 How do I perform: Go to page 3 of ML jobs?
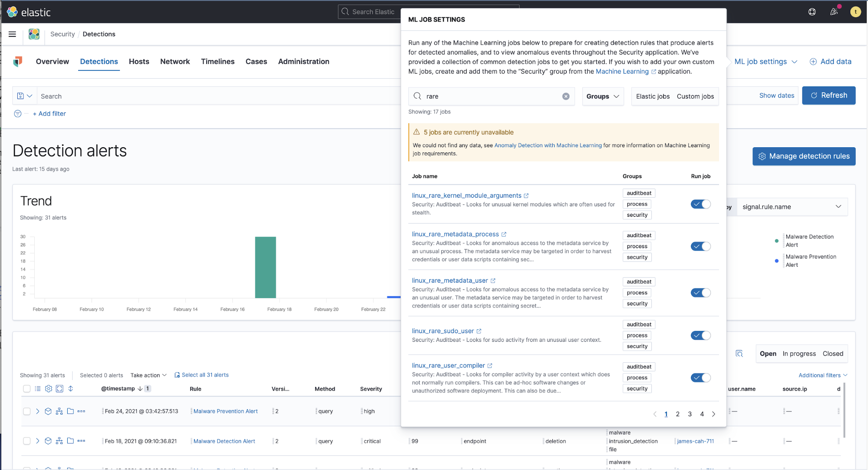point(690,414)
